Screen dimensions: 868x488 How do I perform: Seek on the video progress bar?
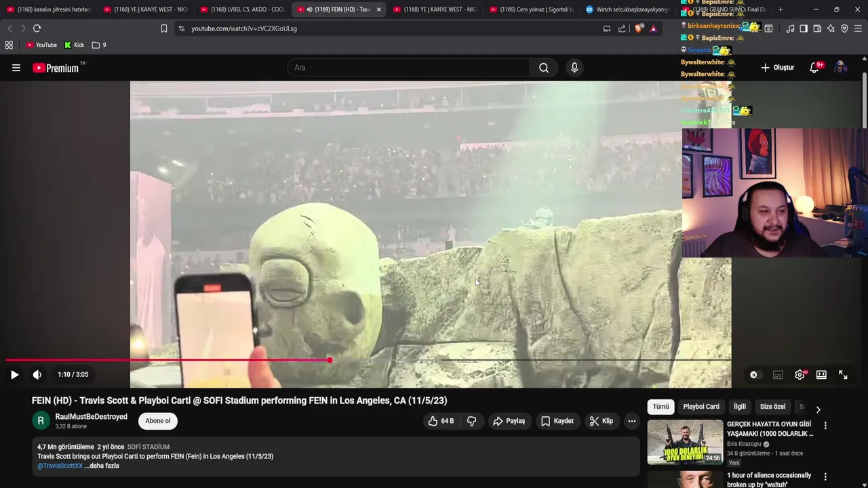coord(368,360)
